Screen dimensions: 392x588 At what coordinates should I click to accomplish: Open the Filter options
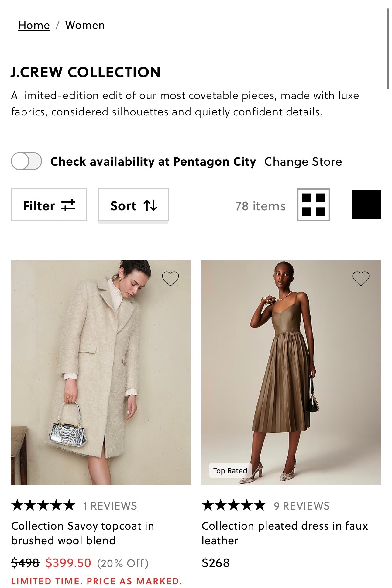49,205
